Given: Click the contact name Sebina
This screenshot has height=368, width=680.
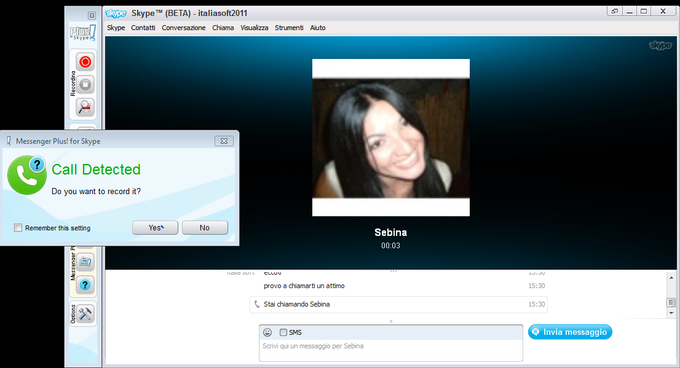Looking at the screenshot, I should (391, 232).
